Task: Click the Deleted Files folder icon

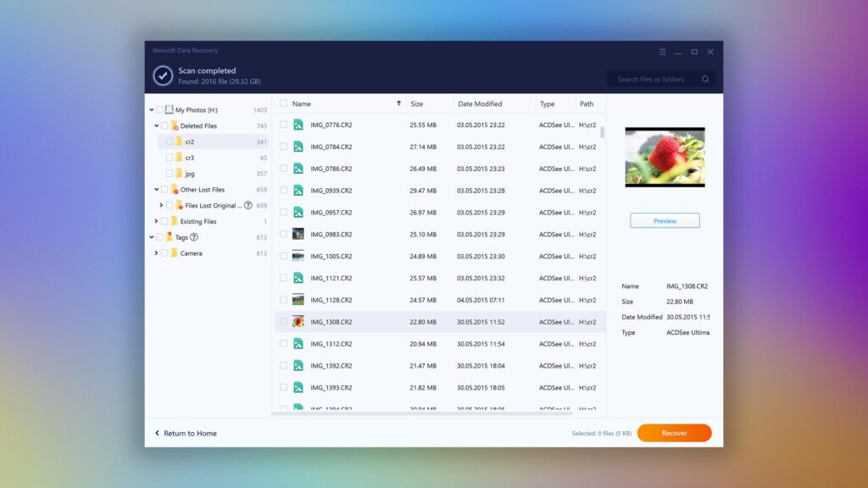Action: click(175, 125)
